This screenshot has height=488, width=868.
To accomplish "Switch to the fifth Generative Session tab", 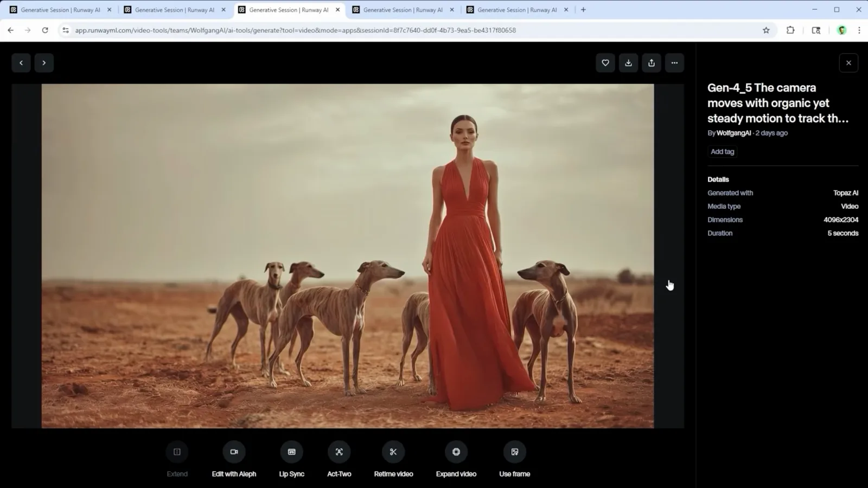I will [517, 10].
